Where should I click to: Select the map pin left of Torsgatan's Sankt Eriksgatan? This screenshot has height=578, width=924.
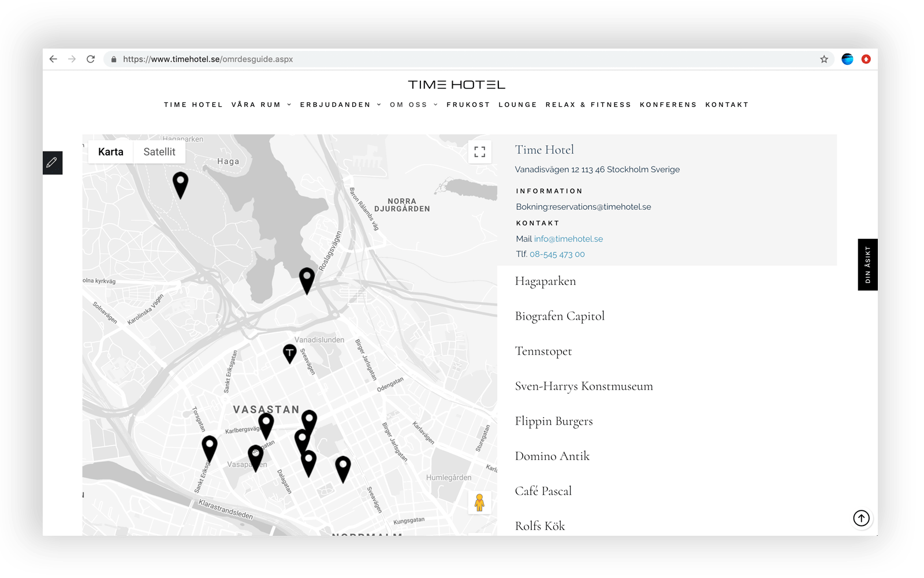coord(210,449)
